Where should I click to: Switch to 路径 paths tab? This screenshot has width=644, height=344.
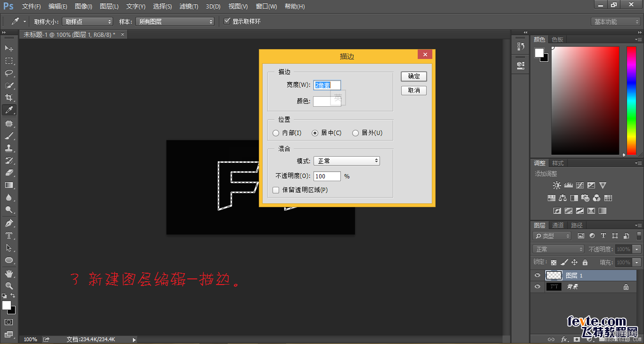[x=577, y=226]
